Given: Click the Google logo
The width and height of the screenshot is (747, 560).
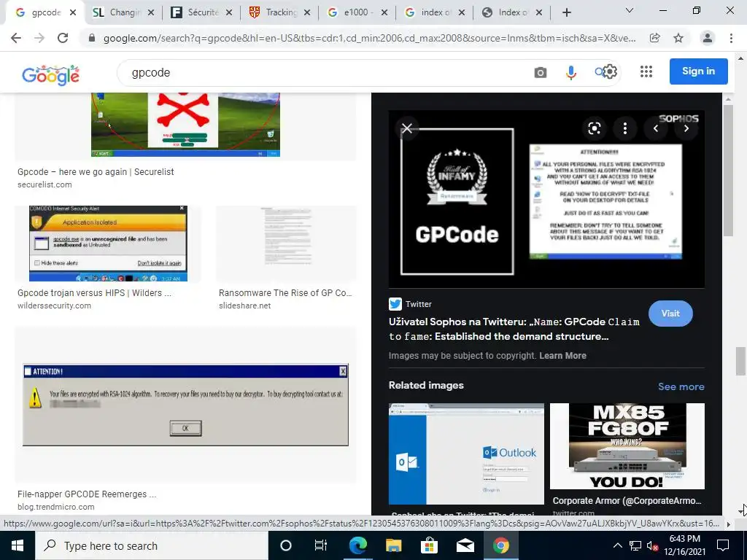Looking at the screenshot, I should 50,75.
